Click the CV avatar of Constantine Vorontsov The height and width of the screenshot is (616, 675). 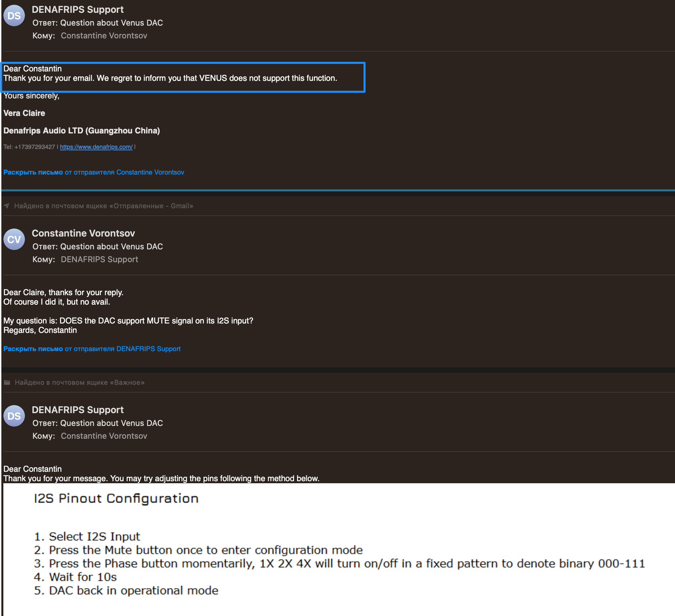click(14, 240)
